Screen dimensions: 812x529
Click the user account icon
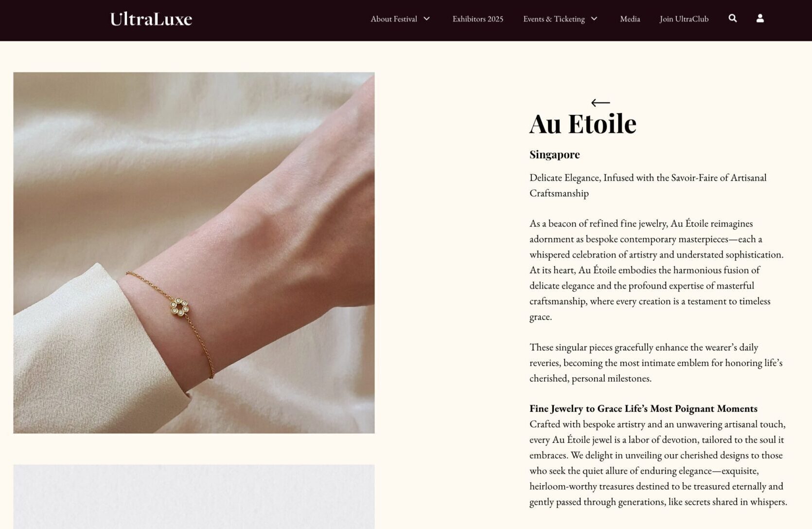760,18
